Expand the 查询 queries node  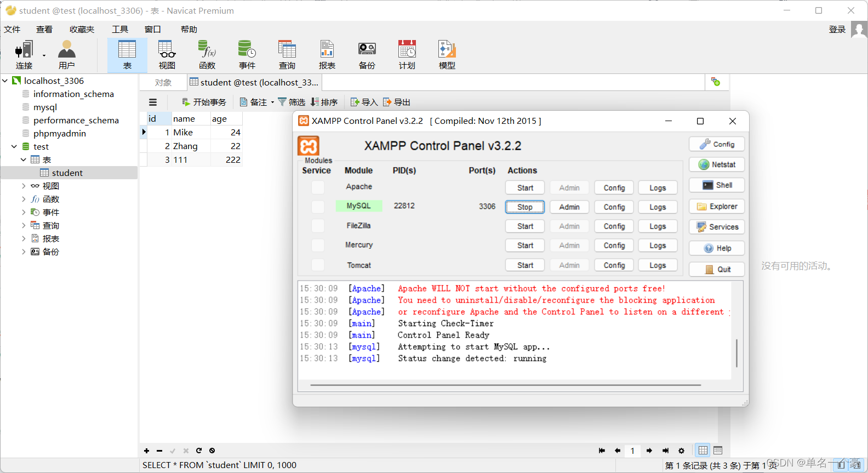coord(24,225)
